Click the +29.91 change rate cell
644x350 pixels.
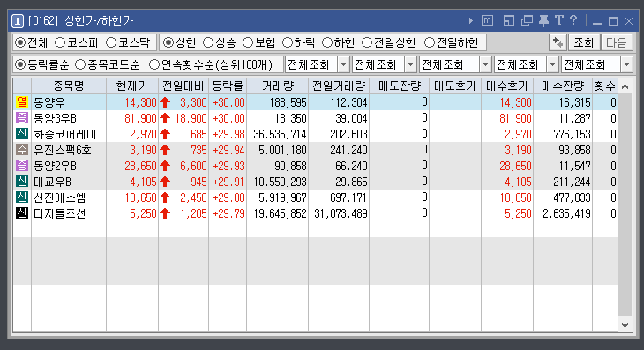click(x=228, y=182)
